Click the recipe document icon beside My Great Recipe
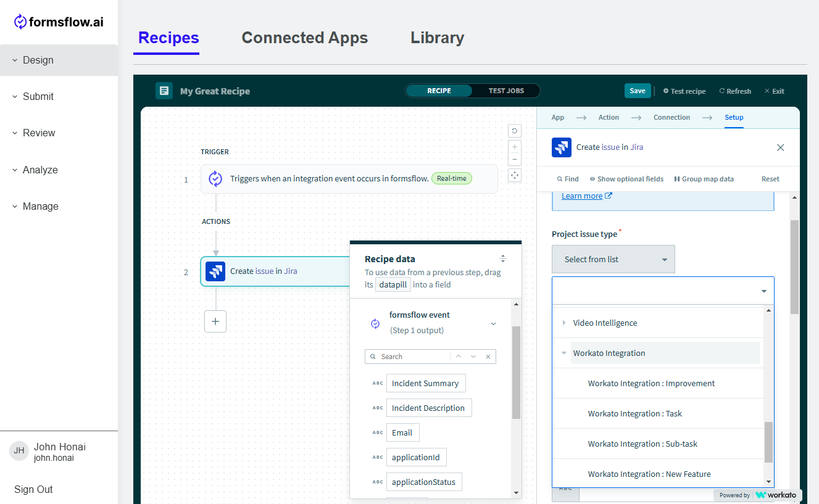The height and width of the screenshot is (504, 819). [164, 91]
